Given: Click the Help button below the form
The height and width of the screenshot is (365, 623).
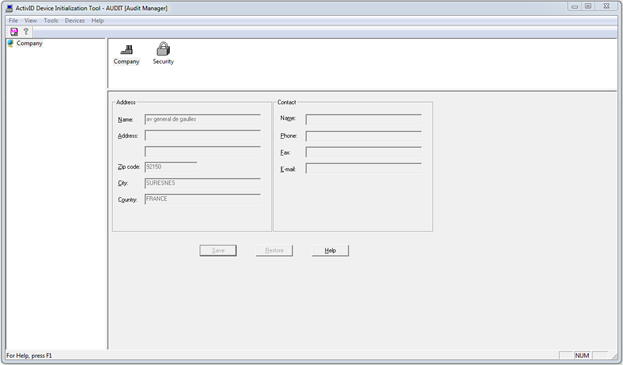Looking at the screenshot, I should pos(330,251).
